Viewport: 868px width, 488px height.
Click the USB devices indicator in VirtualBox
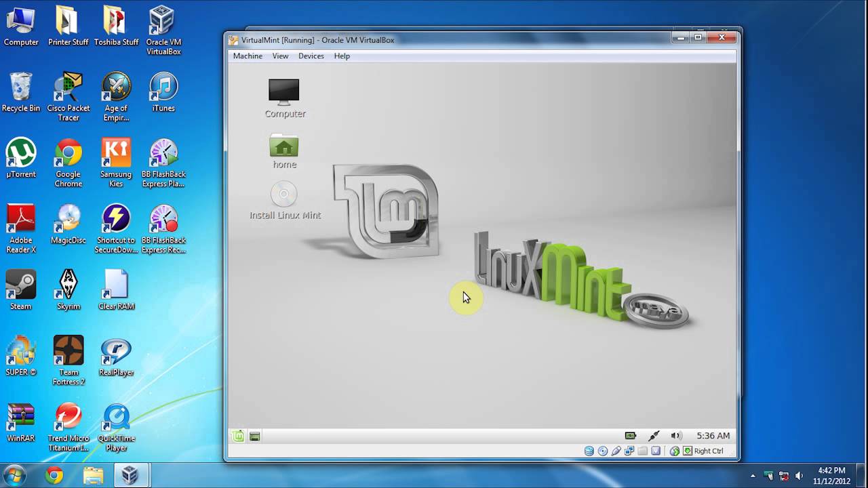(616, 451)
